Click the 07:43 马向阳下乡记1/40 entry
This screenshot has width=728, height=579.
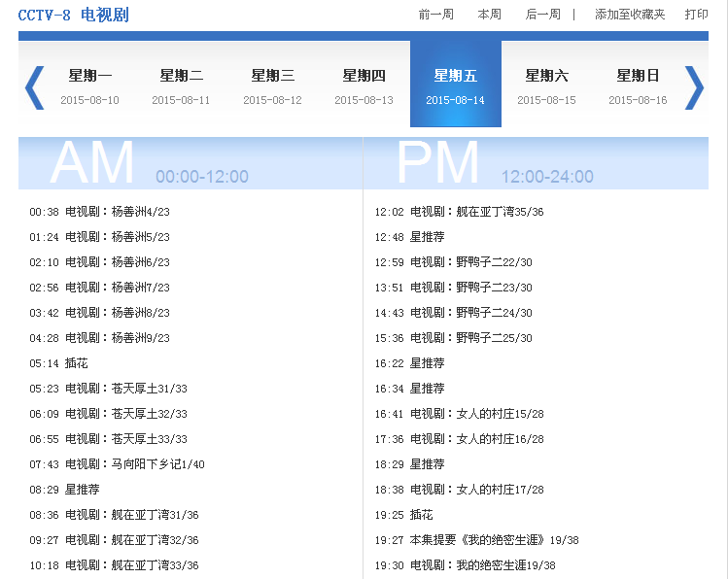(x=117, y=464)
